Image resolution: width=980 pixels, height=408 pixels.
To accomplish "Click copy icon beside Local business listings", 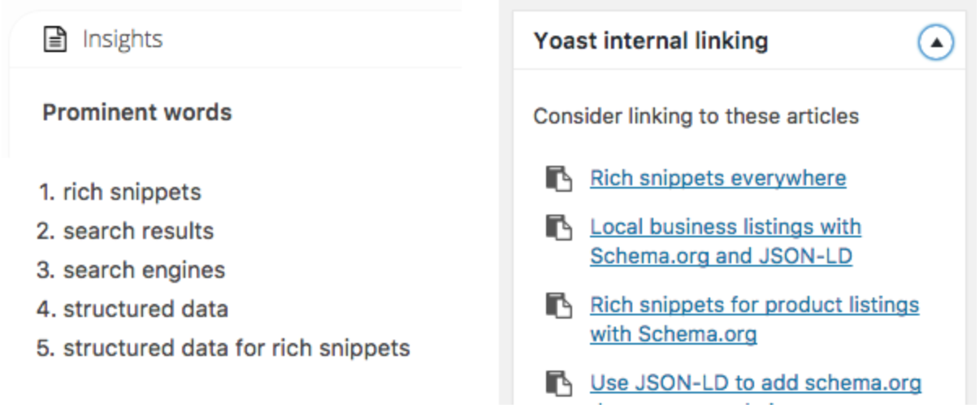I will (558, 227).
